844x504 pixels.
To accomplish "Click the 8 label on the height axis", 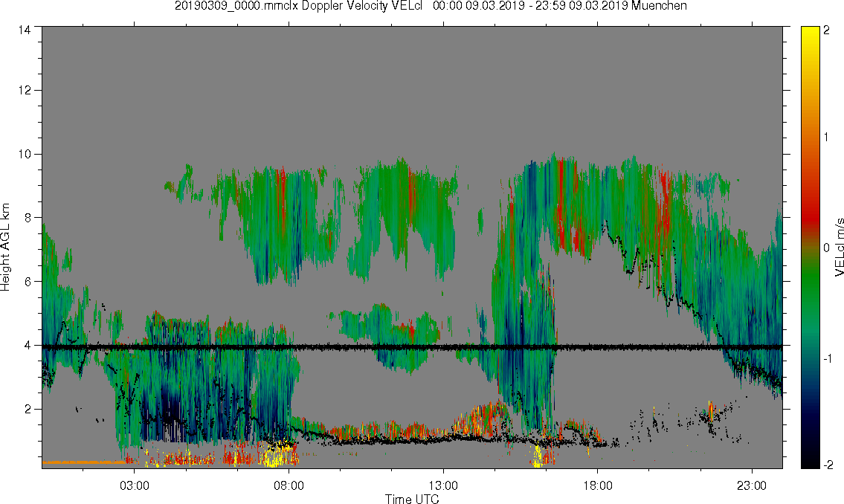I will 28,218.
